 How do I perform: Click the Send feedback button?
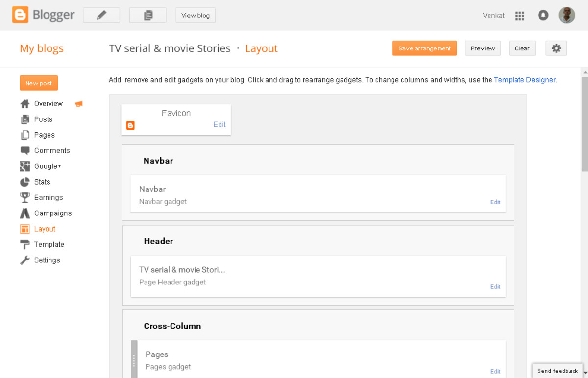pyautogui.click(x=557, y=371)
